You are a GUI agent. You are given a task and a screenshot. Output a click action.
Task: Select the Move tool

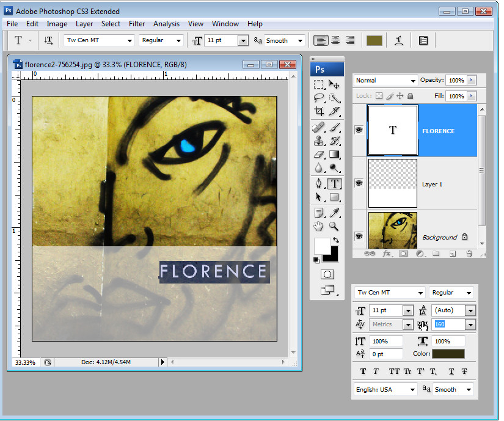tap(334, 84)
